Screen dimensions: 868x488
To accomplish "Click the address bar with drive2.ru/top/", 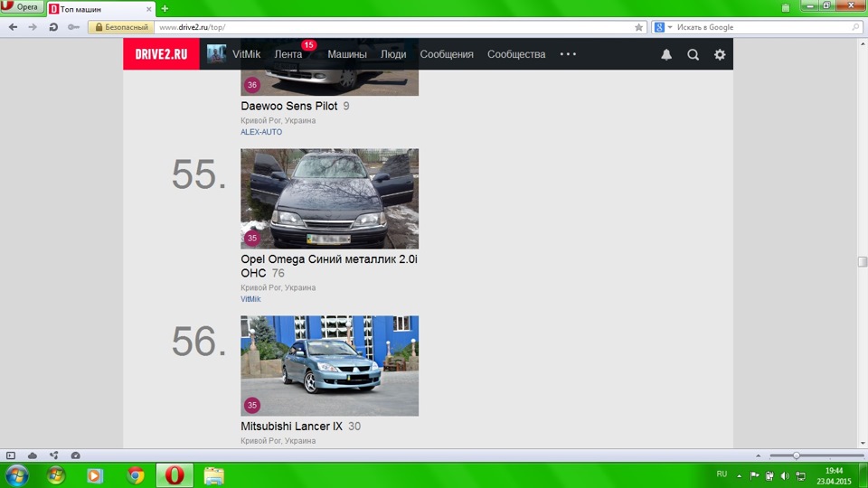I will tap(393, 27).
